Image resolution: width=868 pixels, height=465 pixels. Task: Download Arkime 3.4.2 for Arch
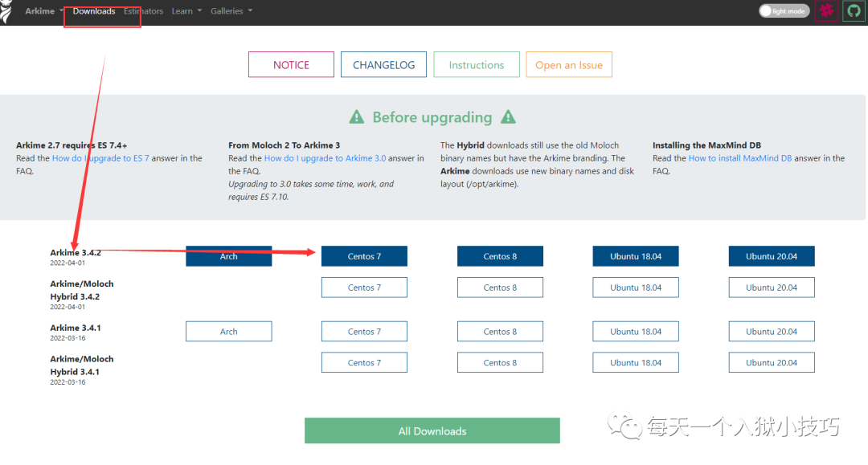coord(228,256)
